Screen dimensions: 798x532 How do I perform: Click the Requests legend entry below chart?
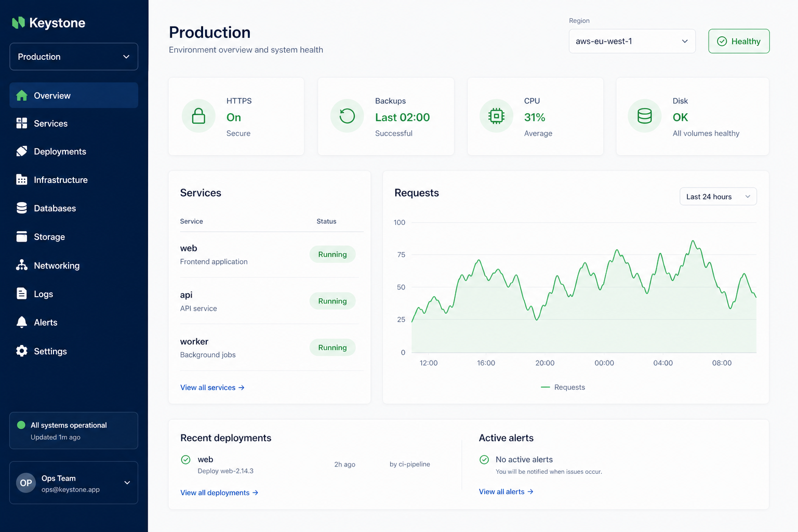point(563,387)
